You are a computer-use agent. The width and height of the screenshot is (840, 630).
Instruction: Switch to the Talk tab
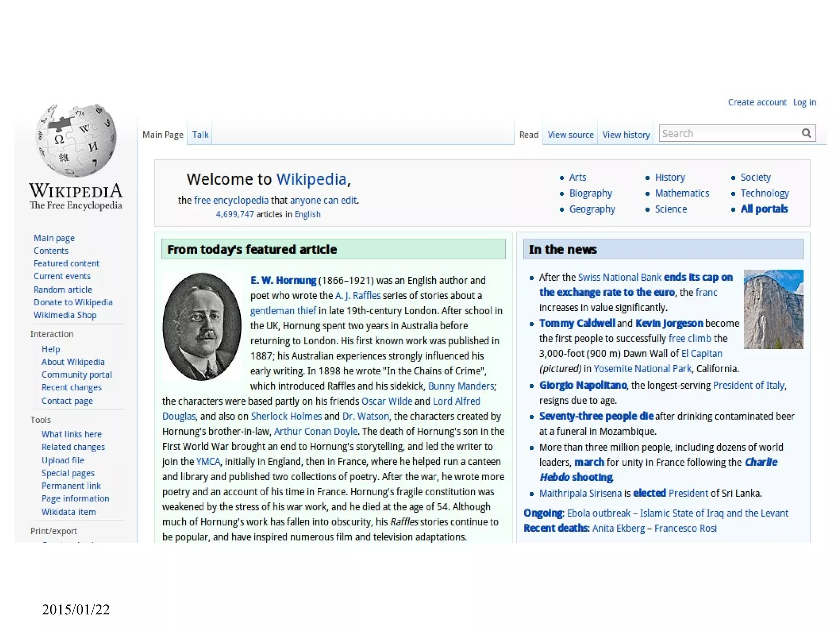click(200, 135)
